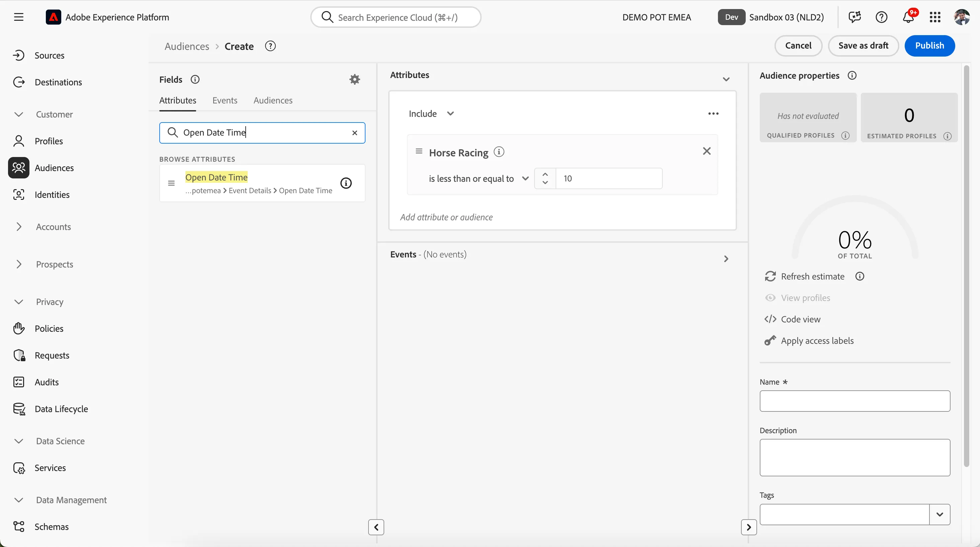Click Save as draft

click(863, 46)
